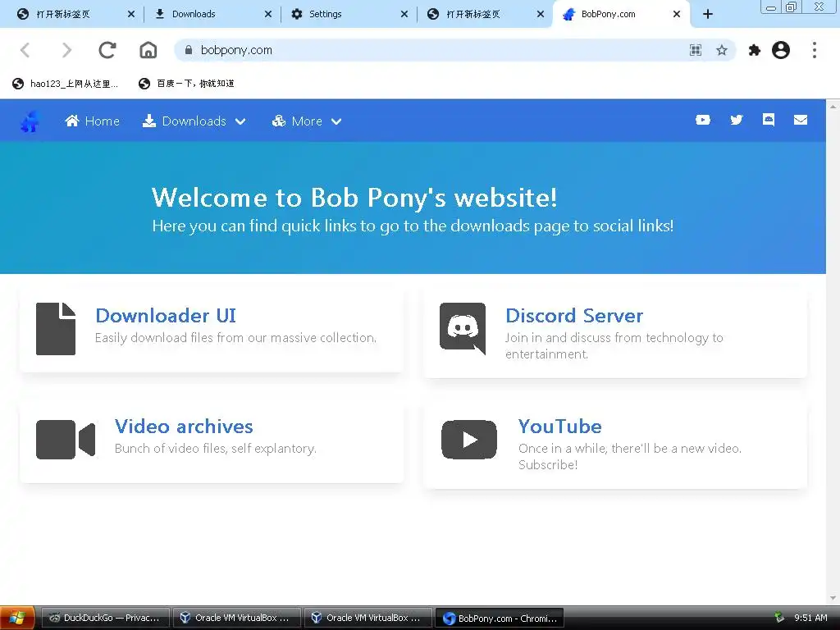Close the Downloads tab

tap(268, 15)
